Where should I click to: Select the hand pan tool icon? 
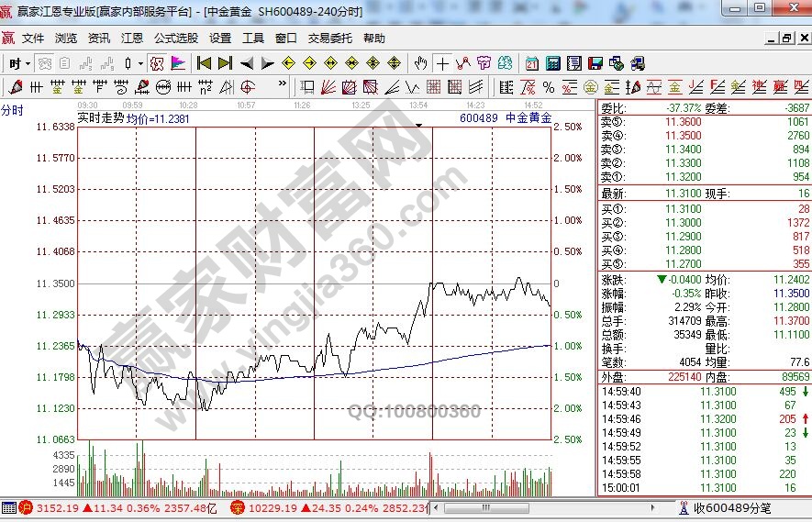click(420, 63)
